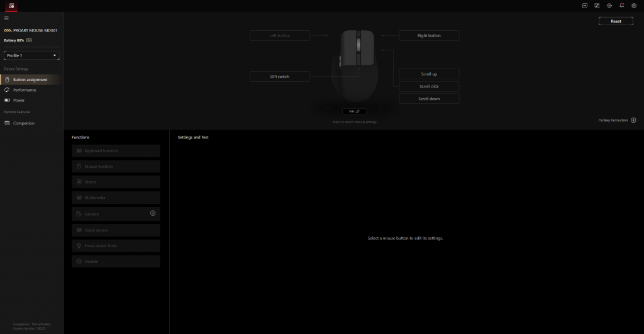Viewport: 644px width, 334px height.
Task: Choose the Multimedia function
Action: pos(116,198)
